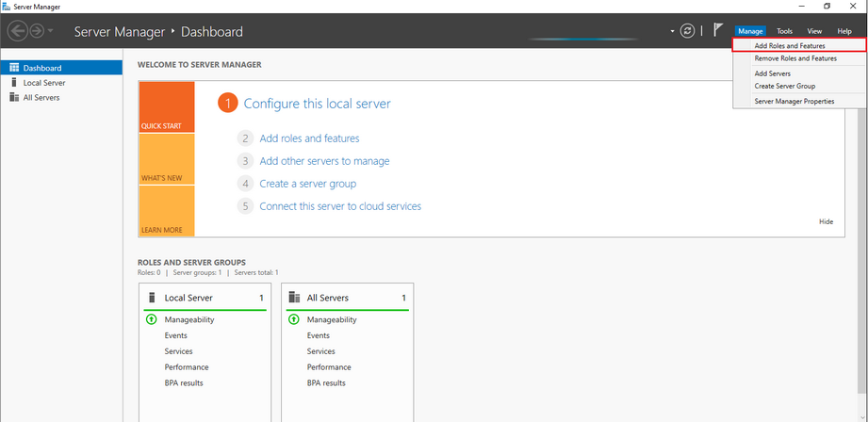The height and width of the screenshot is (422, 868).
Task: Click the Local Server tile icon
Action: click(x=151, y=298)
